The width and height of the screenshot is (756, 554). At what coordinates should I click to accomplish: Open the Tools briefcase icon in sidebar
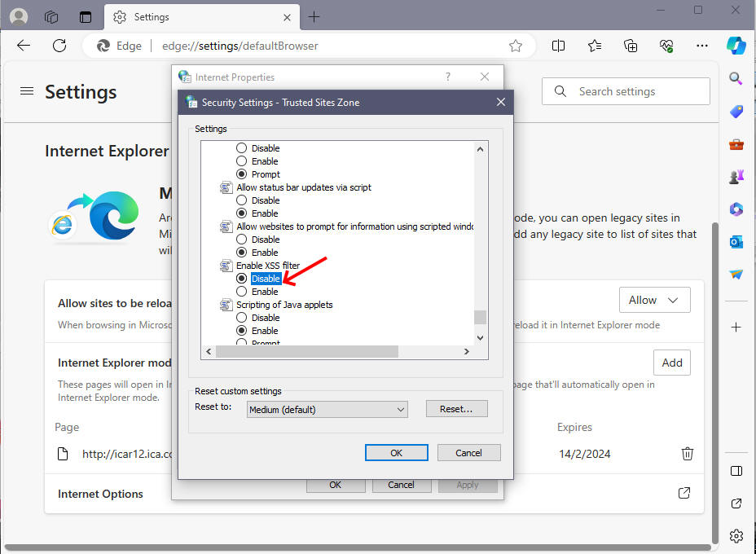pyautogui.click(x=736, y=144)
